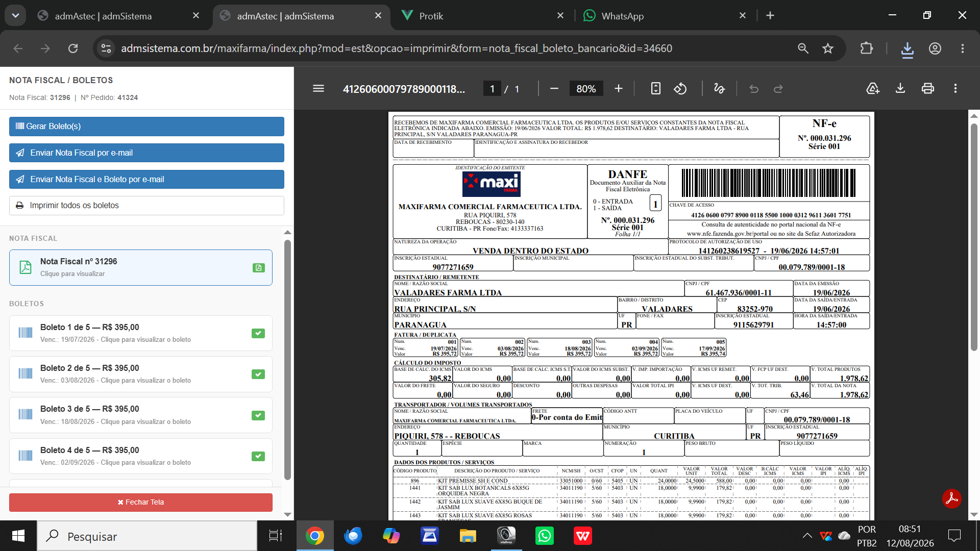Reload the current page

pos(73,48)
